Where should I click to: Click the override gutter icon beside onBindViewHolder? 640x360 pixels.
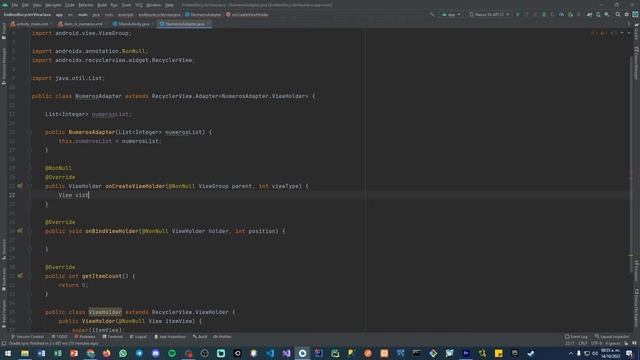tap(20, 231)
